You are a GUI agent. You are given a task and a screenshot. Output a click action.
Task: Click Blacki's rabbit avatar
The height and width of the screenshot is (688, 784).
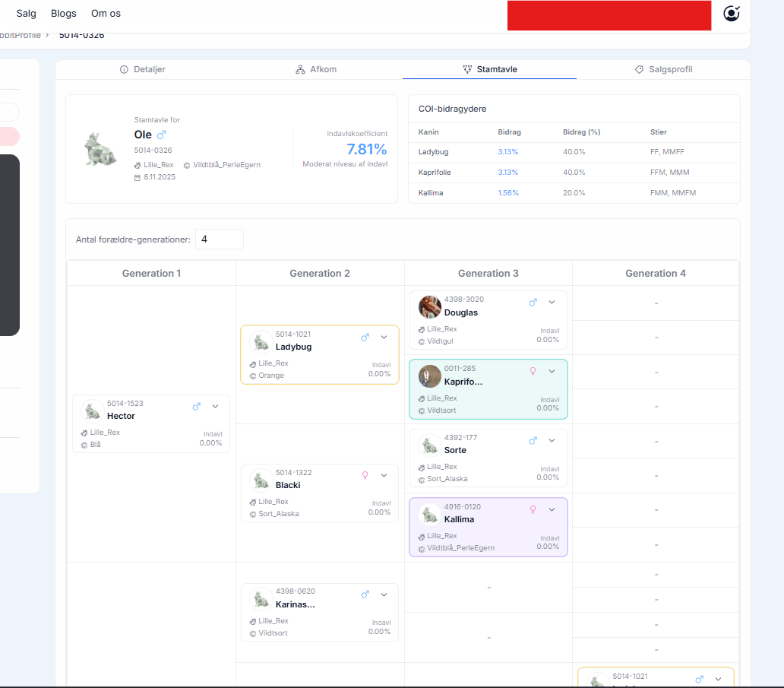click(261, 480)
